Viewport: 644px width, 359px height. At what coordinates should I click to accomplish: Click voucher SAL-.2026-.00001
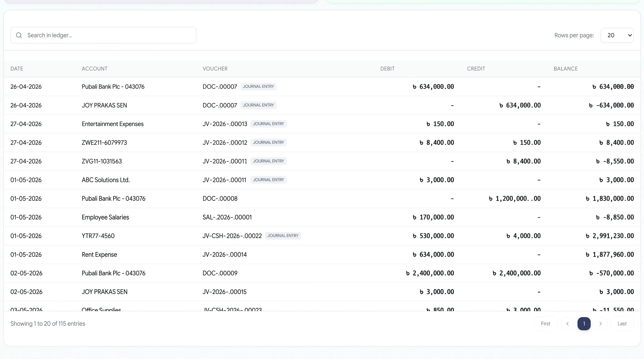coord(227,217)
